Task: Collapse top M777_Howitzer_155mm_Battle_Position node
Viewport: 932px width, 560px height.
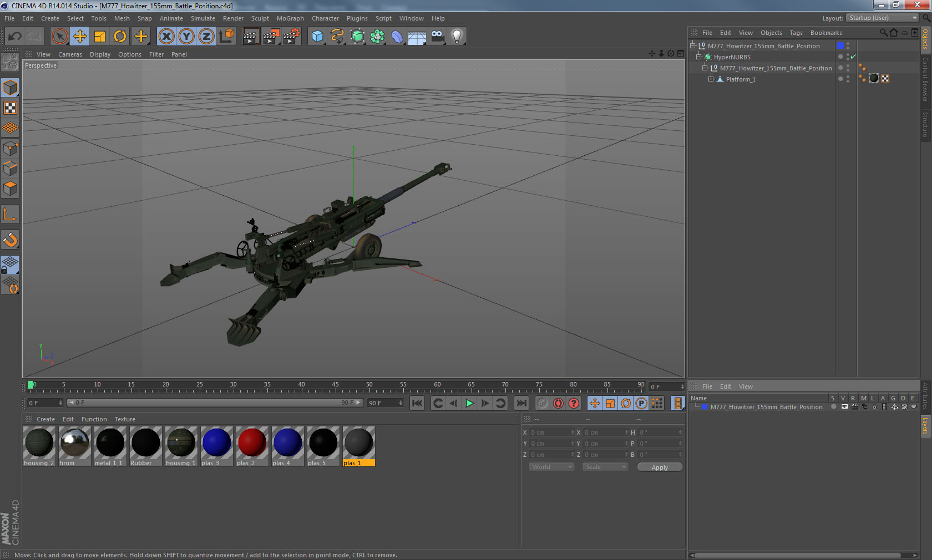Action: coord(693,45)
